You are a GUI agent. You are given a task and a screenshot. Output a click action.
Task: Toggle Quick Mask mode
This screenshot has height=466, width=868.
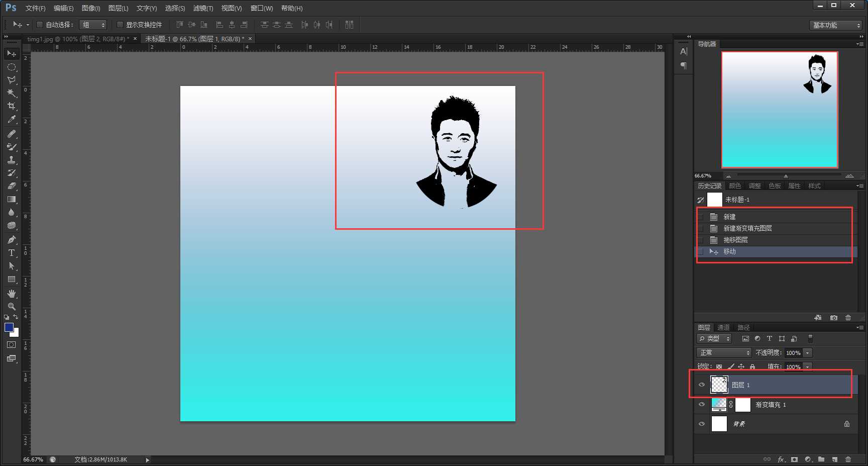click(12, 345)
